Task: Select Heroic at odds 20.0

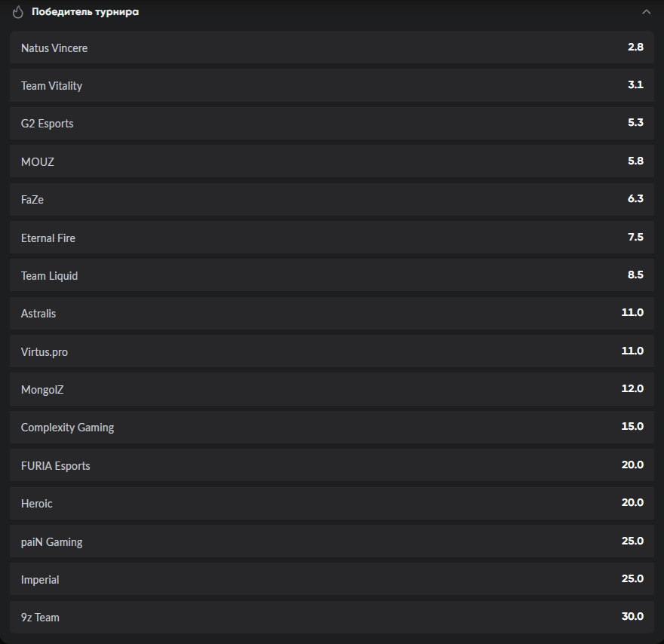Action: tap(331, 503)
